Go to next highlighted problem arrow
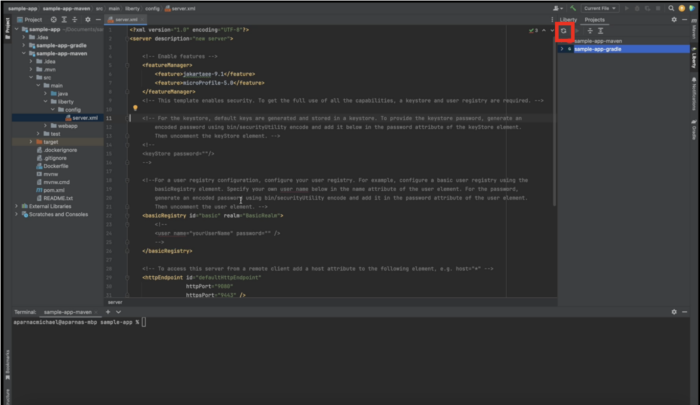700x405 pixels. 552,30
